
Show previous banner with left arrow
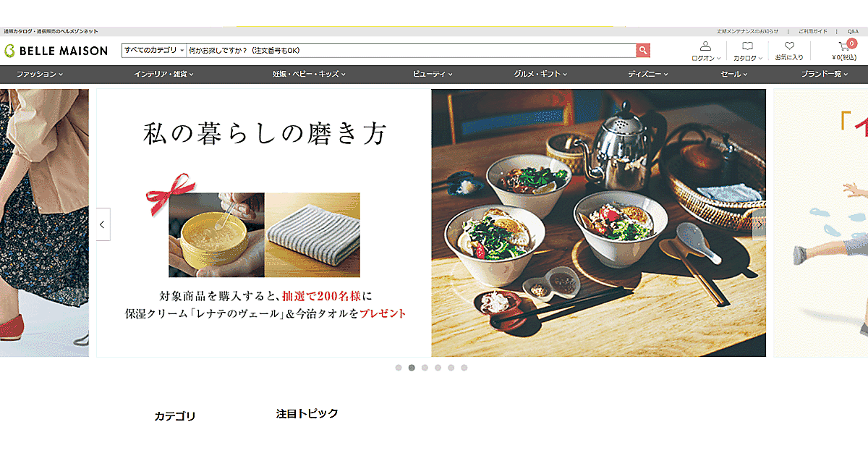click(103, 224)
